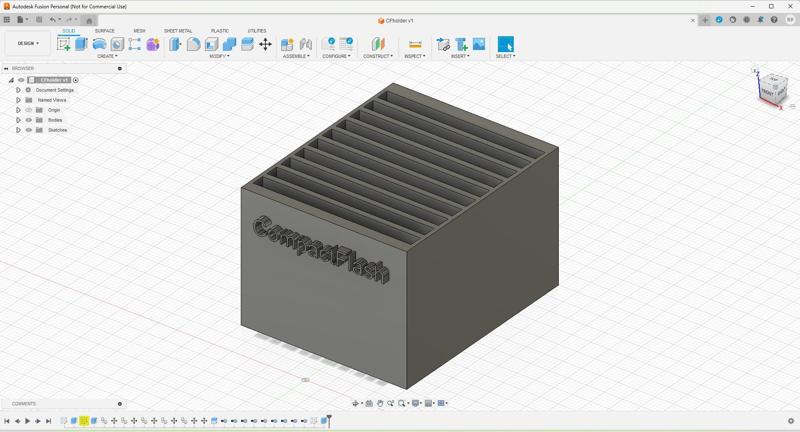Image resolution: width=800 pixels, height=432 pixels.
Task: Switch to the Surface tab
Action: (105, 31)
